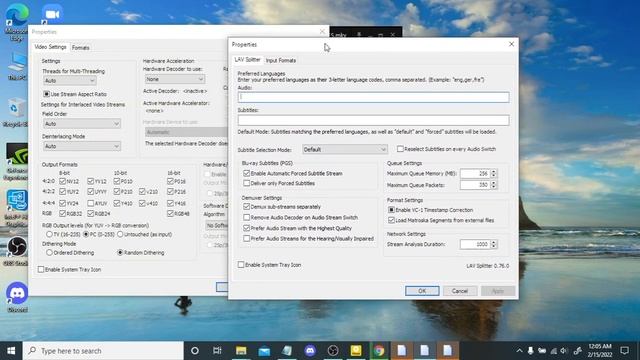
Task: Toggle Enable Automatic Forced Subtitle Stream
Action: pos(247,173)
